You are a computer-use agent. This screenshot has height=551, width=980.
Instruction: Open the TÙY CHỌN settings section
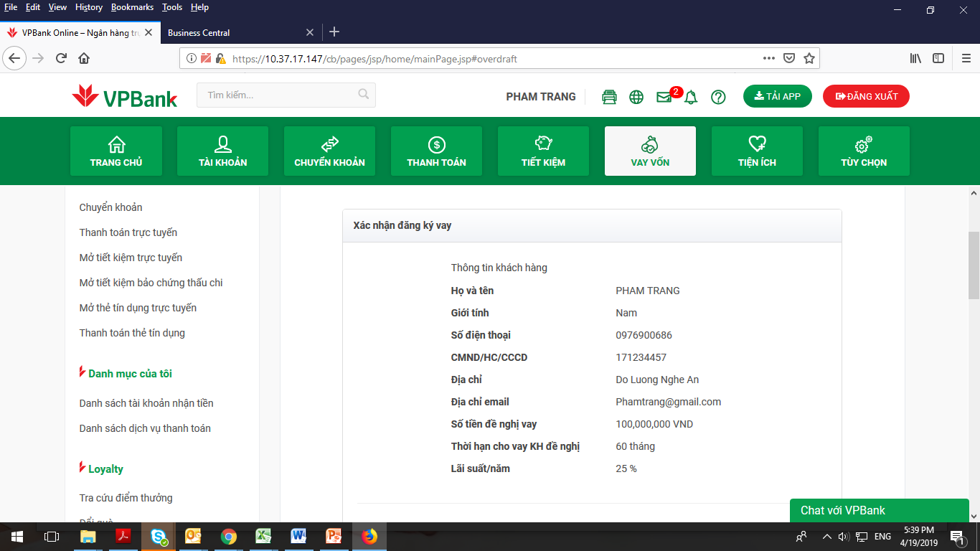click(x=864, y=151)
